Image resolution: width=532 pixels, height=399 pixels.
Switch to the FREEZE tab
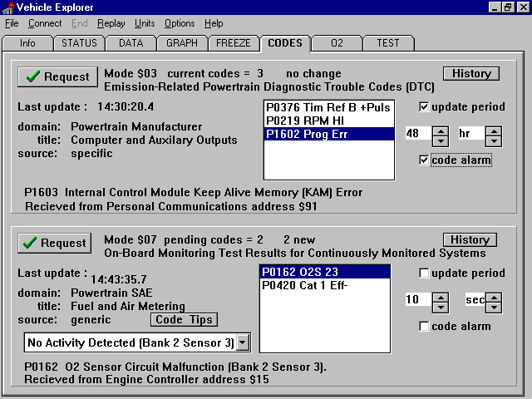click(233, 42)
